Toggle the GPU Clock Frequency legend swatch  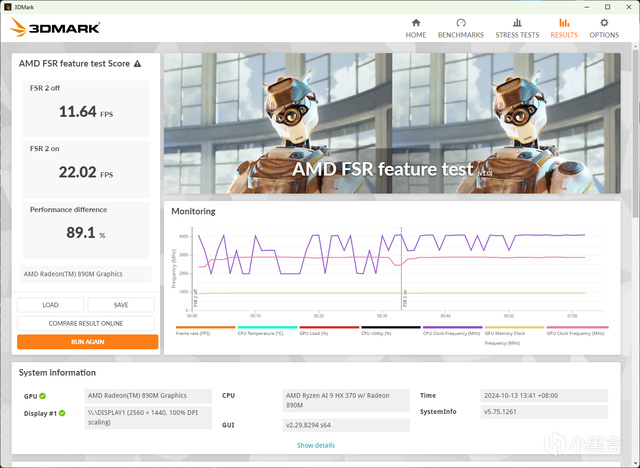pyautogui.click(x=577, y=327)
